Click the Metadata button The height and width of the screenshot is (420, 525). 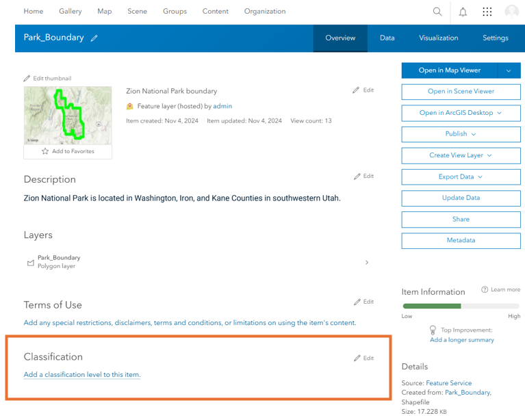click(461, 241)
